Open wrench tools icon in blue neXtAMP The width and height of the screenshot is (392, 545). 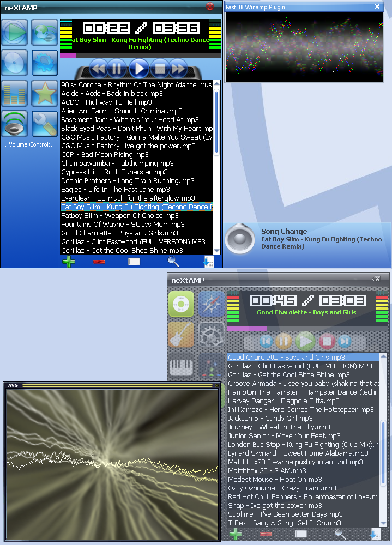(45, 124)
